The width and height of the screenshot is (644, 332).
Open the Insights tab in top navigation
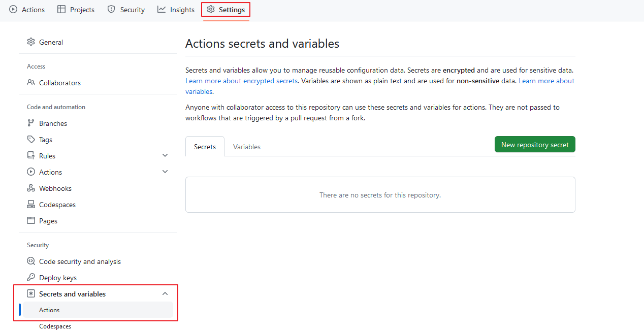pos(176,10)
